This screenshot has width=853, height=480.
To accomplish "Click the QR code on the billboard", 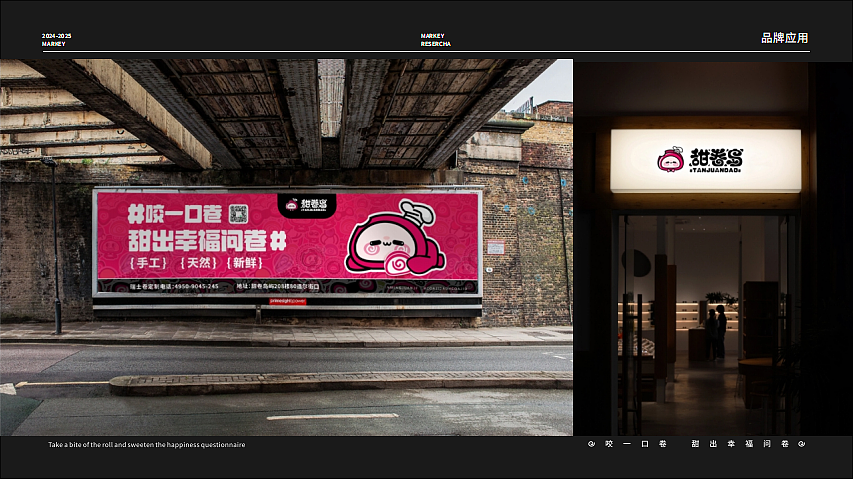I will point(238,213).
